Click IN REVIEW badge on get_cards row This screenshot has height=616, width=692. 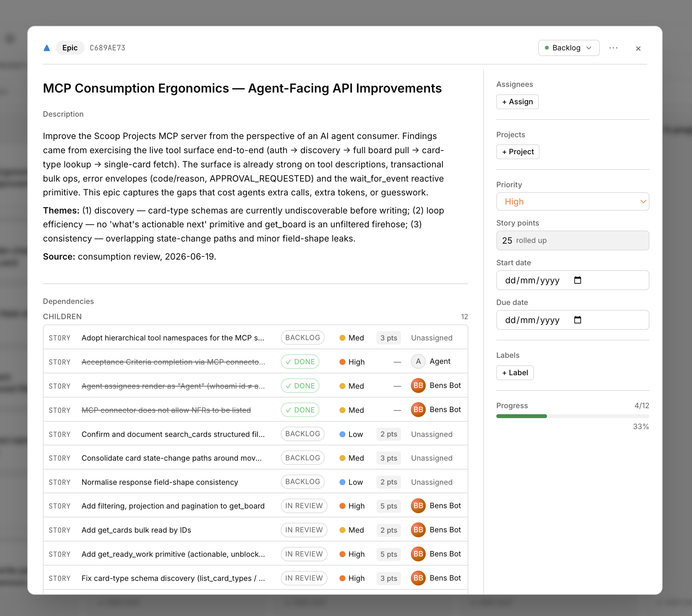click(304, 530)
